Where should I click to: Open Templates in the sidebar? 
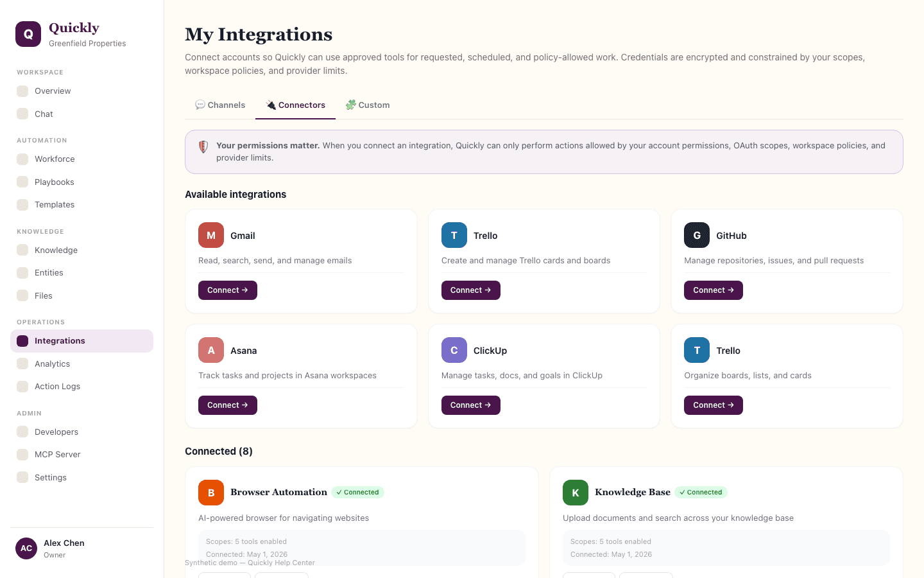pyautogui.click(x=81, y=205)
